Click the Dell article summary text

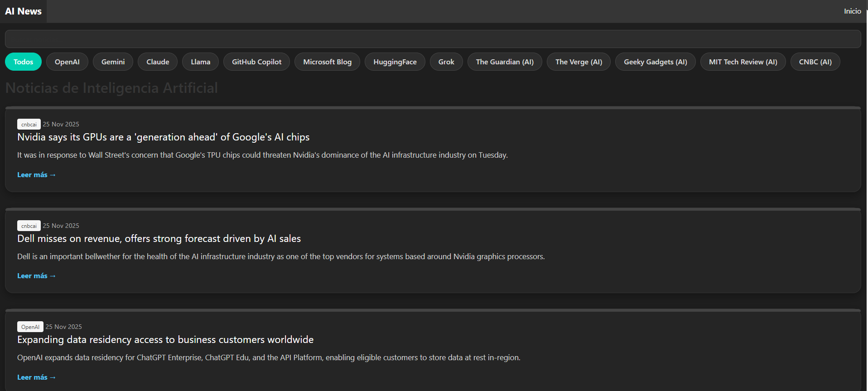pos(281,256)
